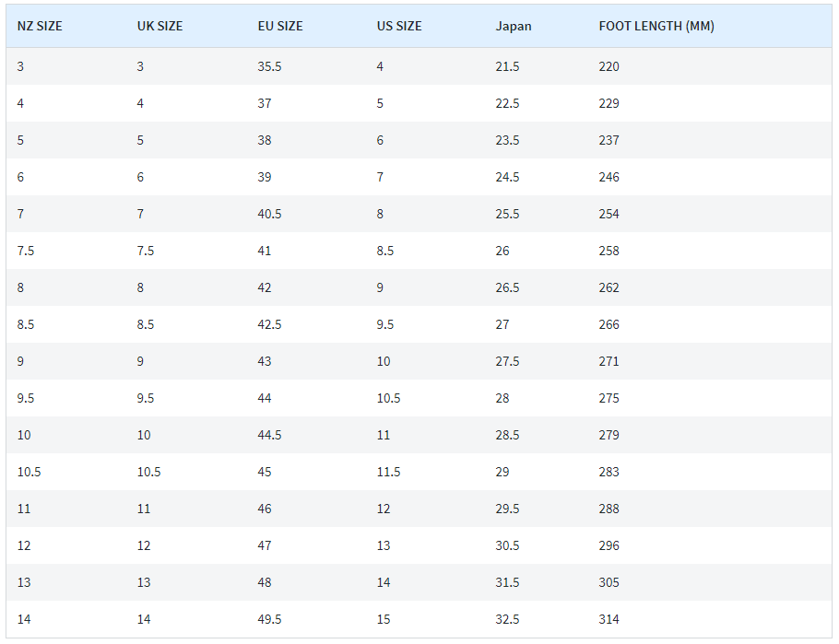Click Japan size 29.5 cell

tap(507, 509)
